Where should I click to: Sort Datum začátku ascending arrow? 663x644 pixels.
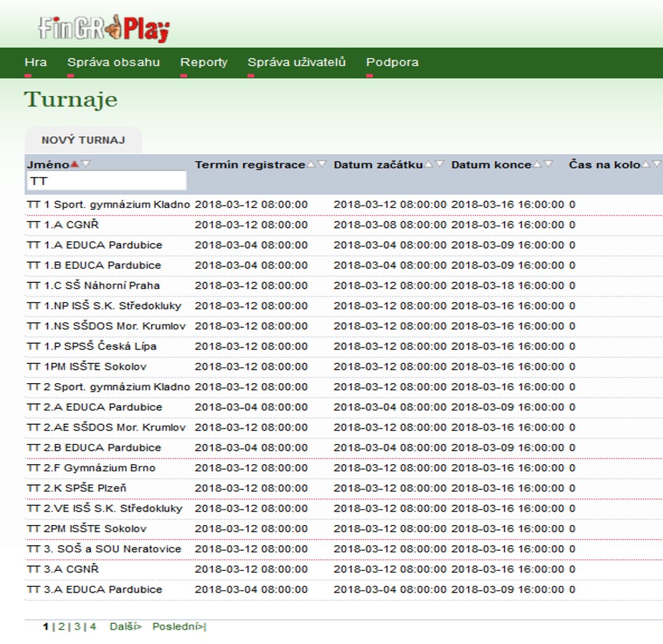[429, 164]
